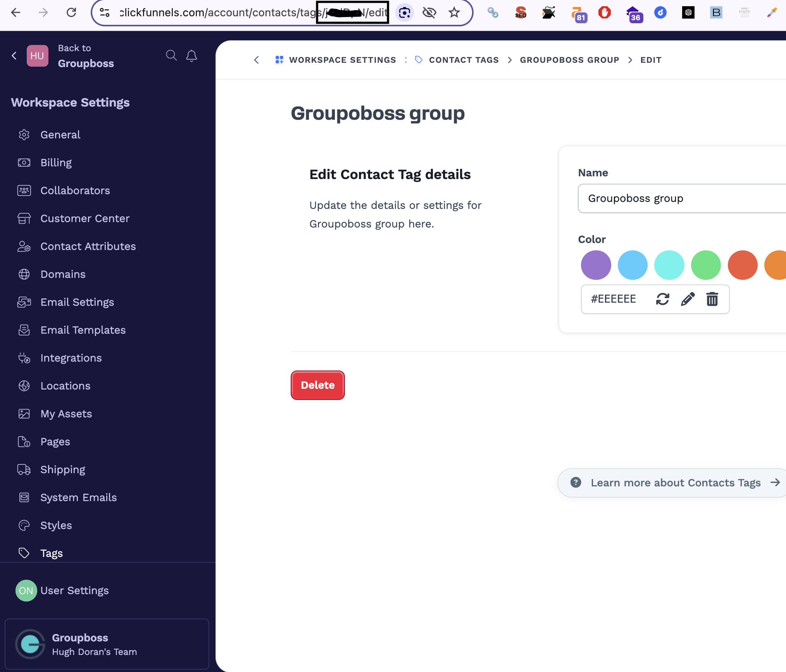Click the refresh color icon

663,299
